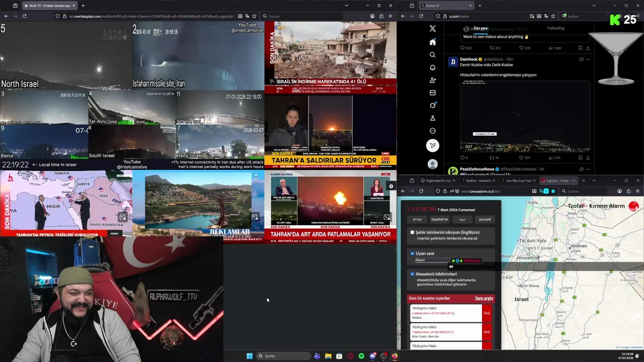
Task: Open Spotify from the taskbar
Action: [361, 356]
